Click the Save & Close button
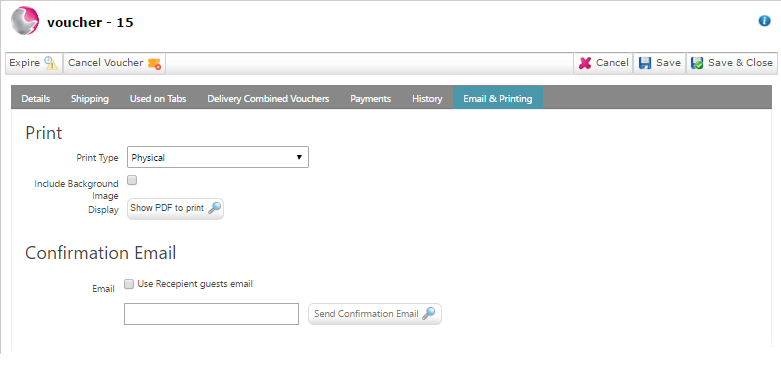 [732, 63]
